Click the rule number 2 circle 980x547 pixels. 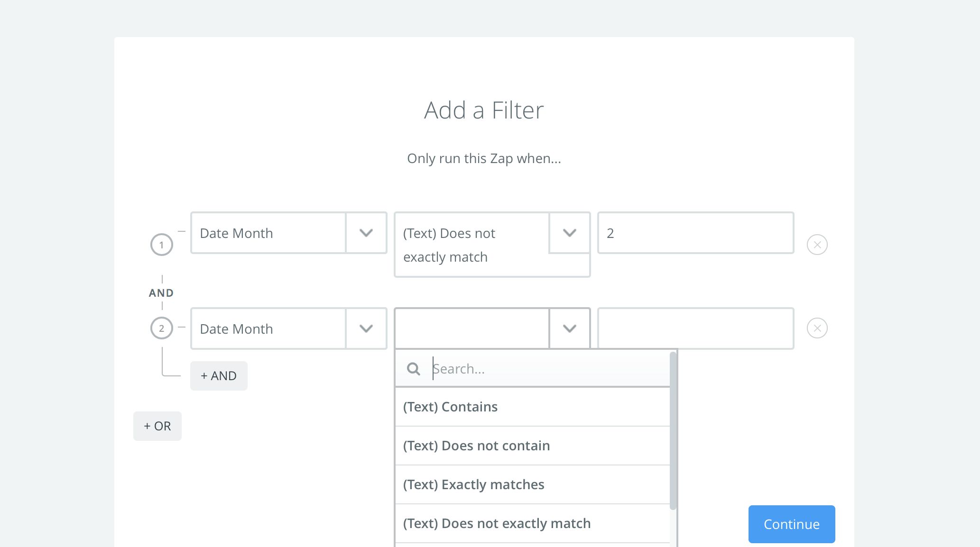pos(161,328)
